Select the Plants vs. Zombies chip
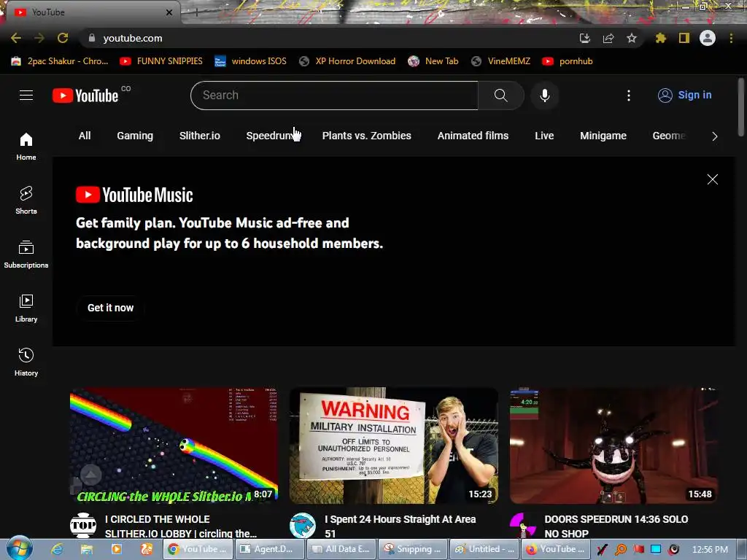 click(x=366, y=136)
